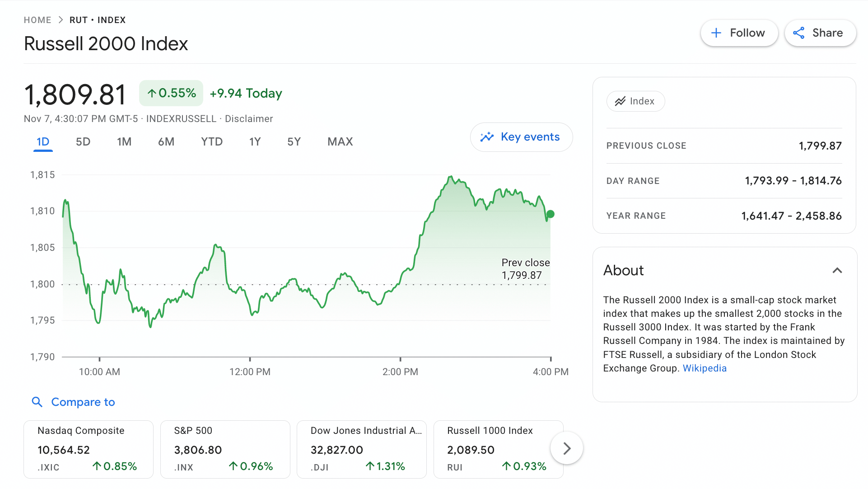Click the Nasdaq value 10,564.52
868x489 pixels.
point(64,450)
